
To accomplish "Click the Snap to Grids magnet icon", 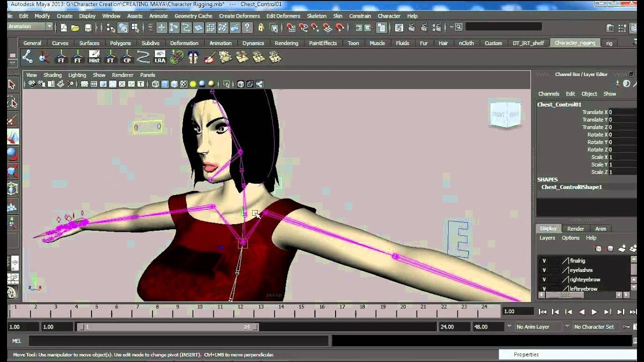I will tap(291, 28).
